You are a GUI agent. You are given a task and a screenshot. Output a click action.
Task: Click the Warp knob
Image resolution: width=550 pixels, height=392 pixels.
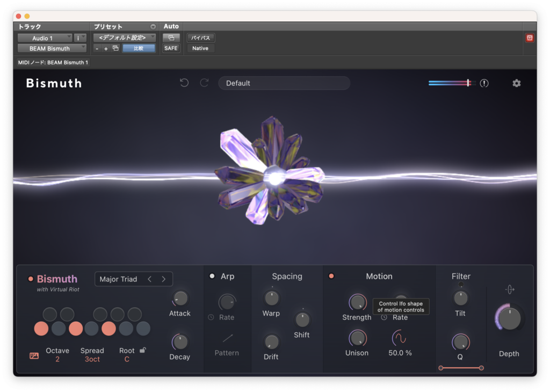[271, 299]
